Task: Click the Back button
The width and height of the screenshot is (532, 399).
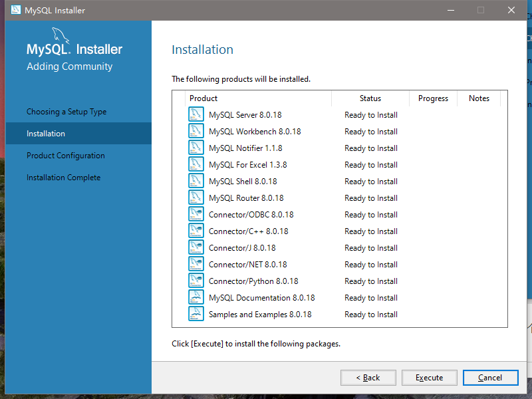Action: pos(368,378)
